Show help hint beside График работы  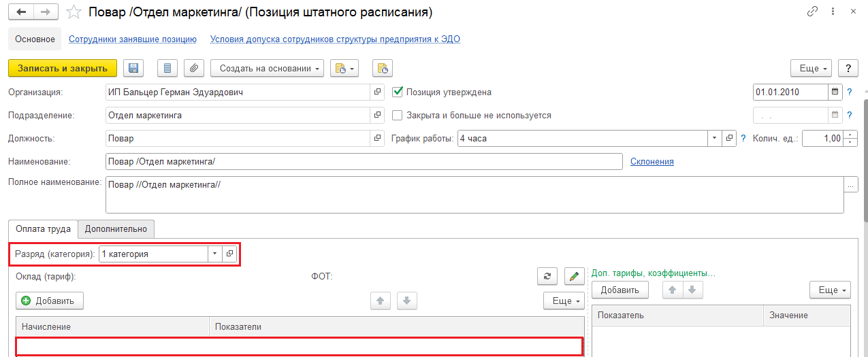[743, 138]
